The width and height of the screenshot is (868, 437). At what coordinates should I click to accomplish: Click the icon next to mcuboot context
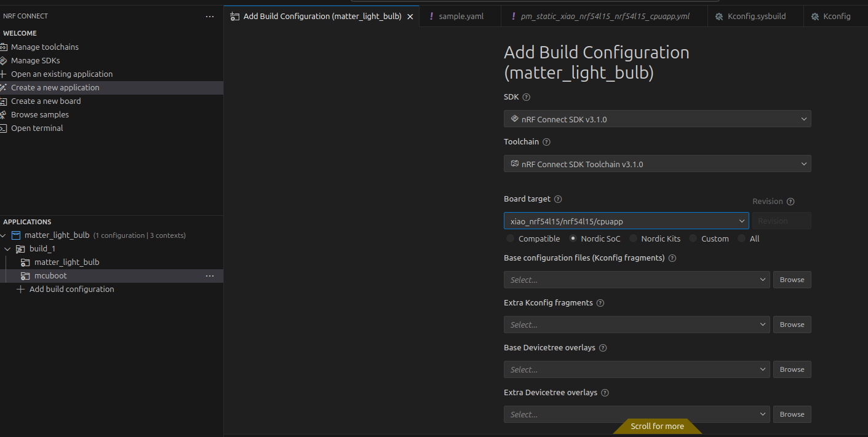click(25, 276)
